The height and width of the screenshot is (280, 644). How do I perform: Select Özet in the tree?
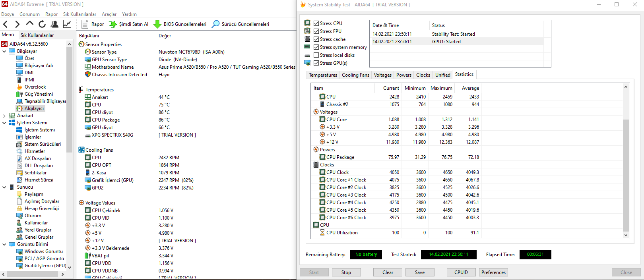tap(29, 58)
